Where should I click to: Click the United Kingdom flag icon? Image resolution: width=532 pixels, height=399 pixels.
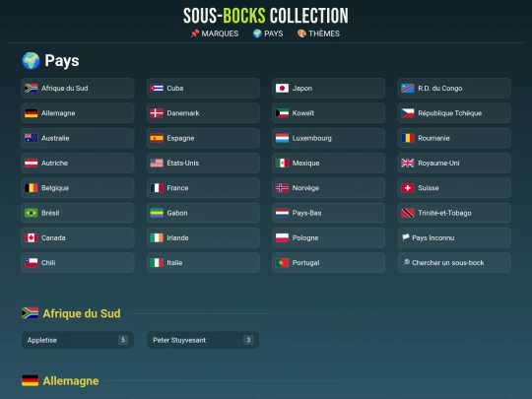[x=408, y=164]
